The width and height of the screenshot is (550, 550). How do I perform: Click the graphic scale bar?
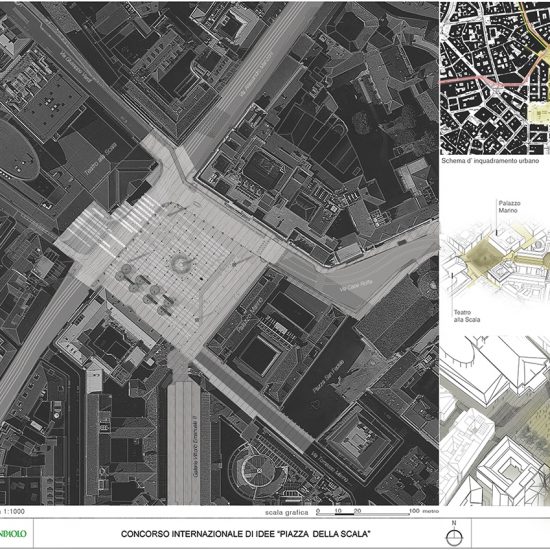pos(362,512)
